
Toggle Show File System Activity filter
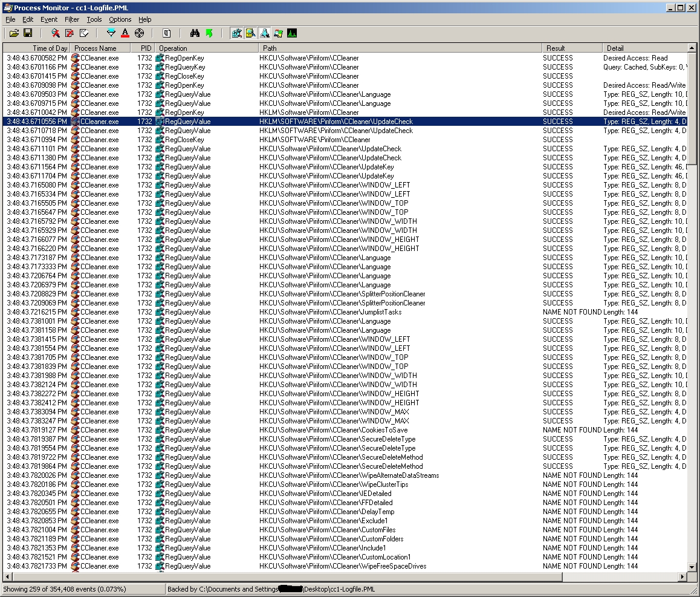pos(250,33)
